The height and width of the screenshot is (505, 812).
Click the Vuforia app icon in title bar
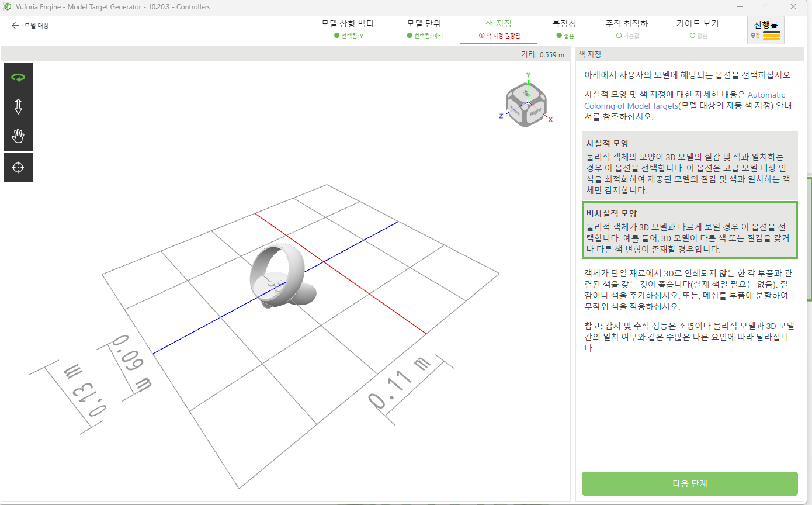click(x=8, y=7)
